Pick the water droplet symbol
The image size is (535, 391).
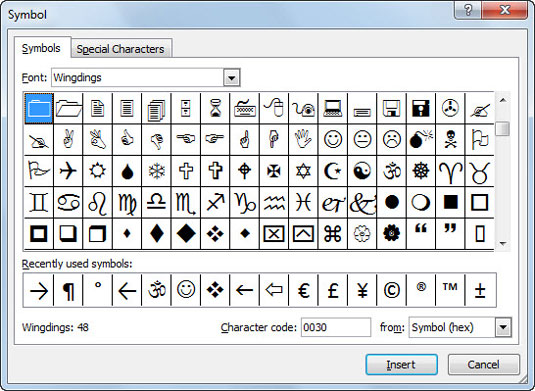coord(127,171)
